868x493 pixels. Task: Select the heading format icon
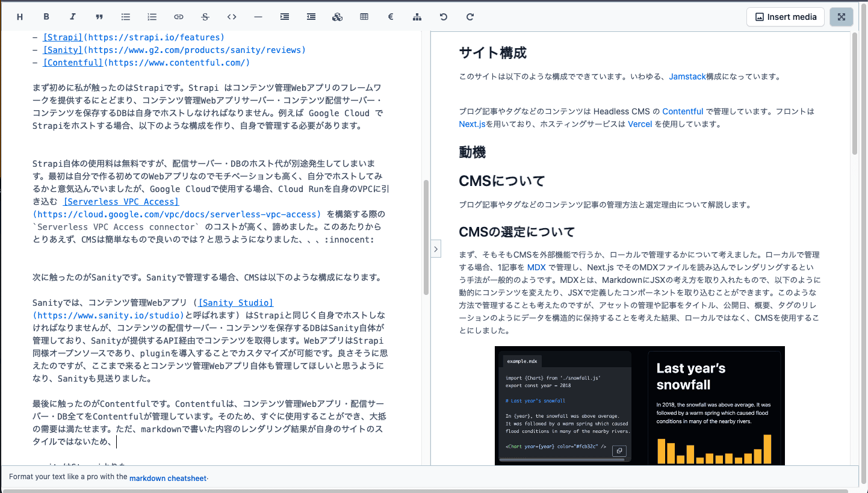(x=19, y=17)
